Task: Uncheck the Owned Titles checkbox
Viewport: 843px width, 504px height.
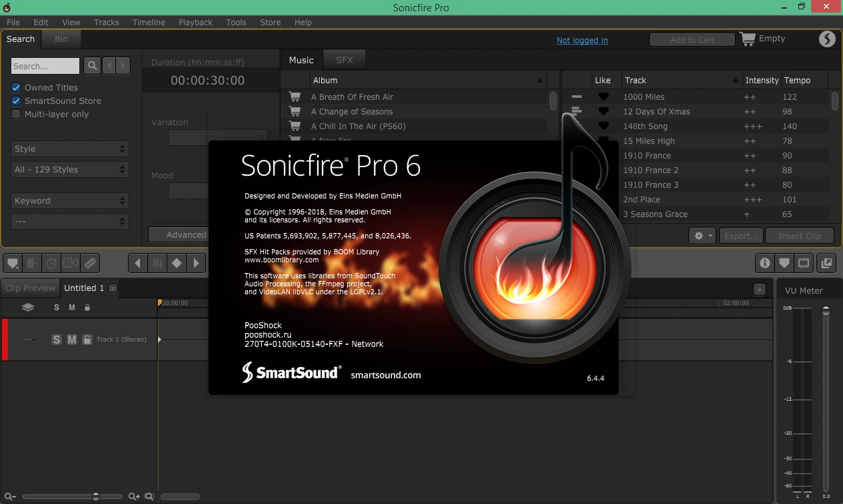Action: [x=16, y=88]
